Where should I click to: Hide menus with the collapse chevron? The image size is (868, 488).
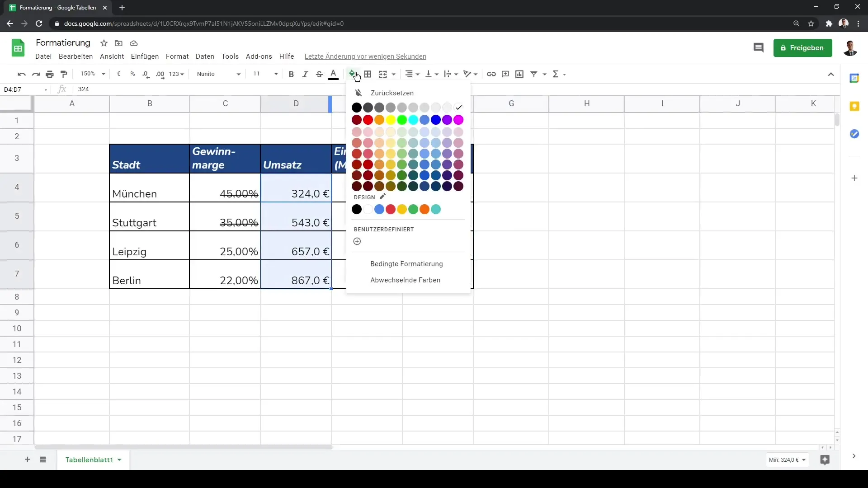[x=831, y=74]
